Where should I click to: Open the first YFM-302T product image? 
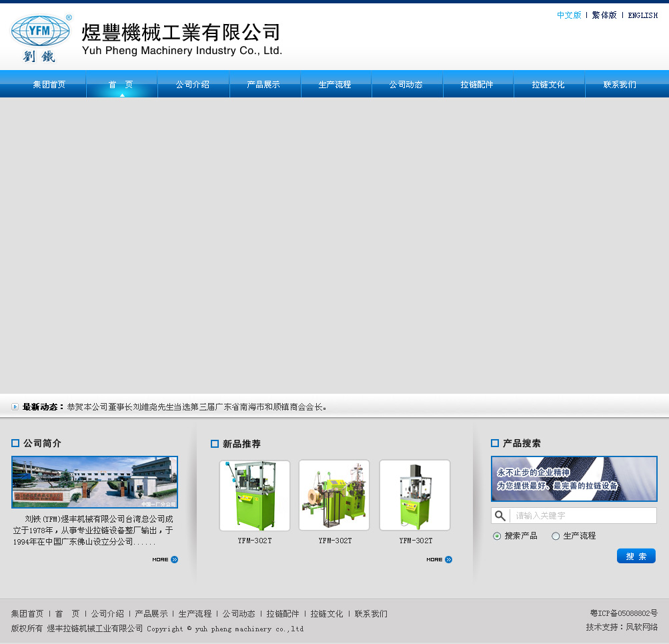point(255,495)
